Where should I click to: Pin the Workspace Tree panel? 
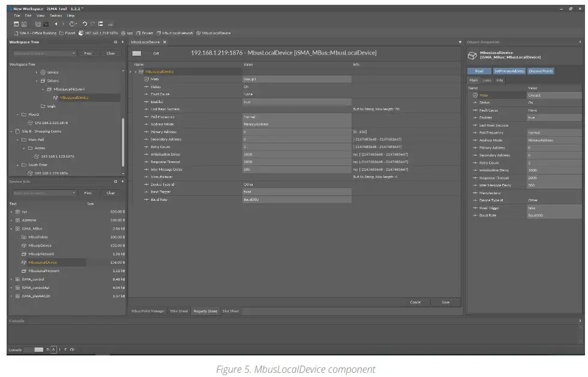(122, 42)
